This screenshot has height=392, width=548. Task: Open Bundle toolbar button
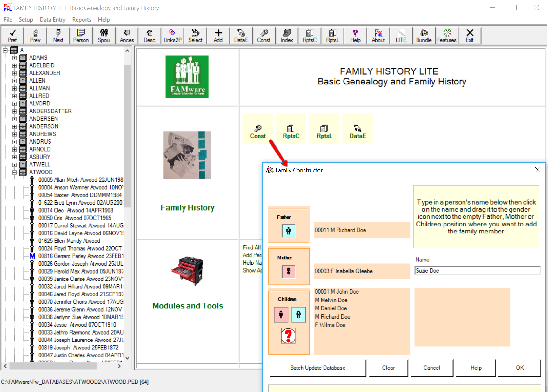click(424, 36)
